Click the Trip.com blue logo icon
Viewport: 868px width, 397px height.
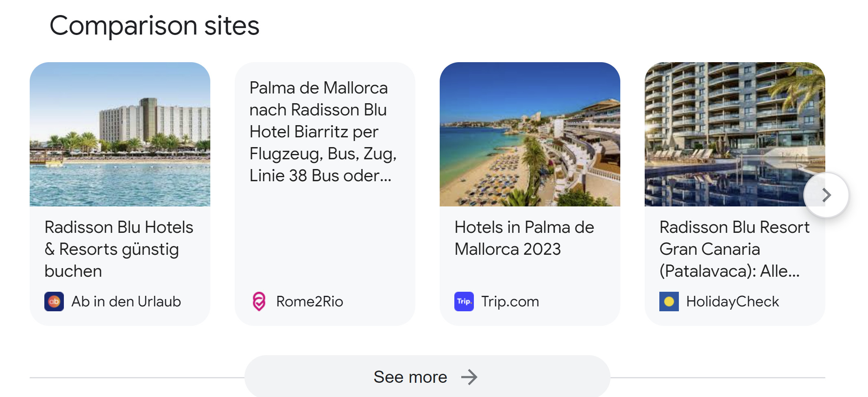464,302
